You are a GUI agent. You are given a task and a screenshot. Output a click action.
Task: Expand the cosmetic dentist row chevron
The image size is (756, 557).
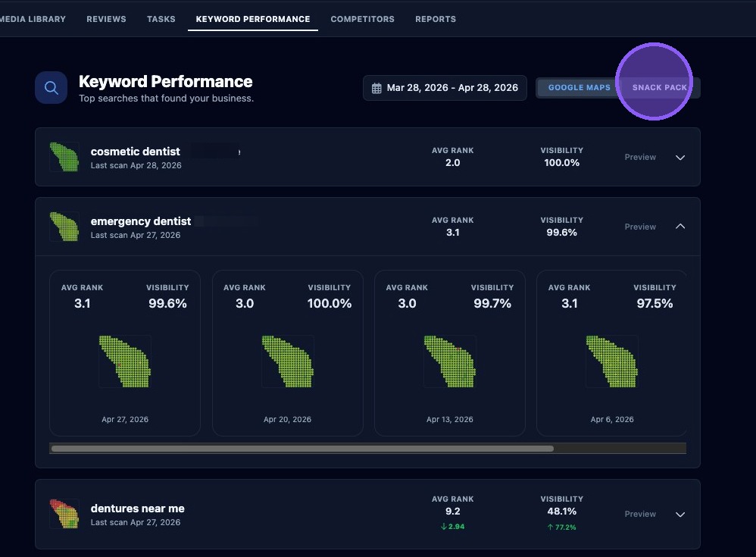pos(679,158)
